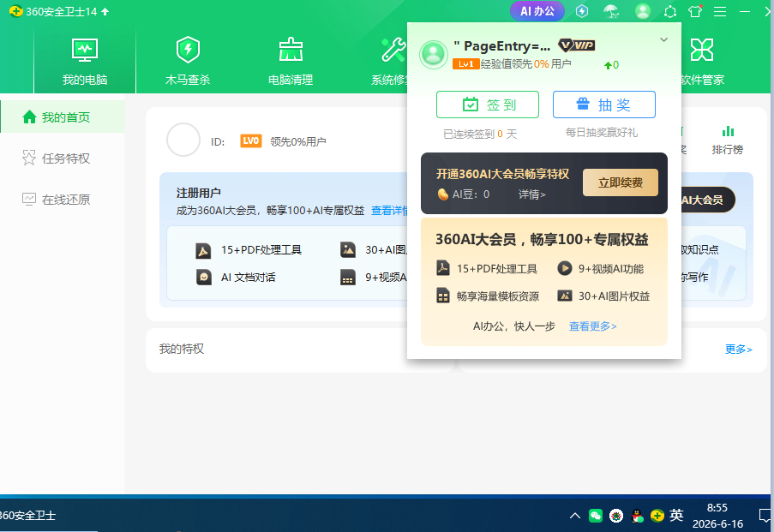Click the upgrade arrow next to 360安全卫士14

[105, 11]
